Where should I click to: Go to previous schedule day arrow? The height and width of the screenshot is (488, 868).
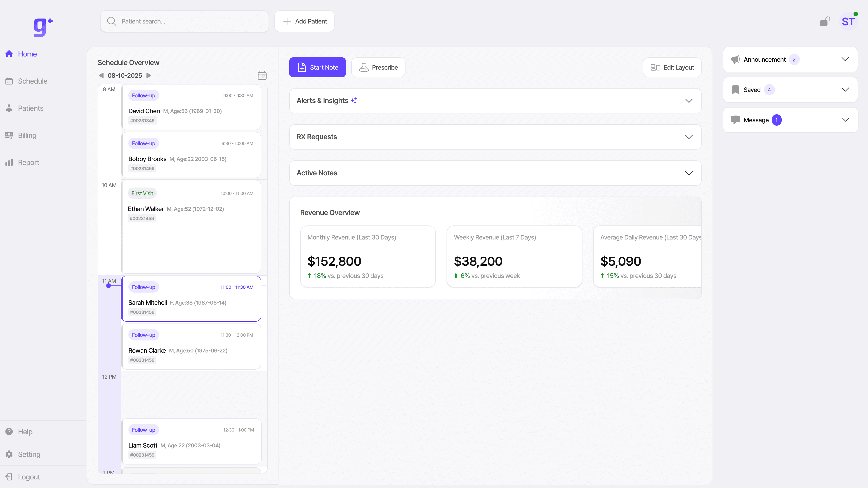(101, 75)
